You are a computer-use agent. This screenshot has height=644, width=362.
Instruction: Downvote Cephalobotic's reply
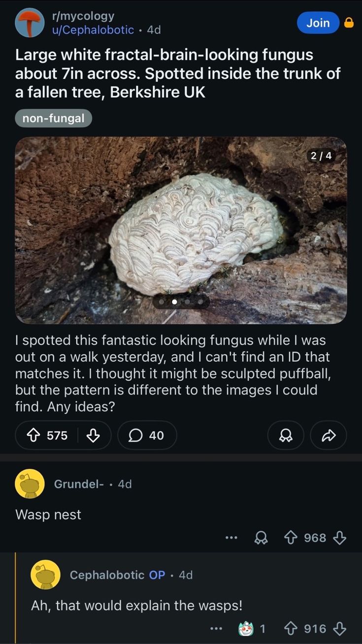click(340, 628)
